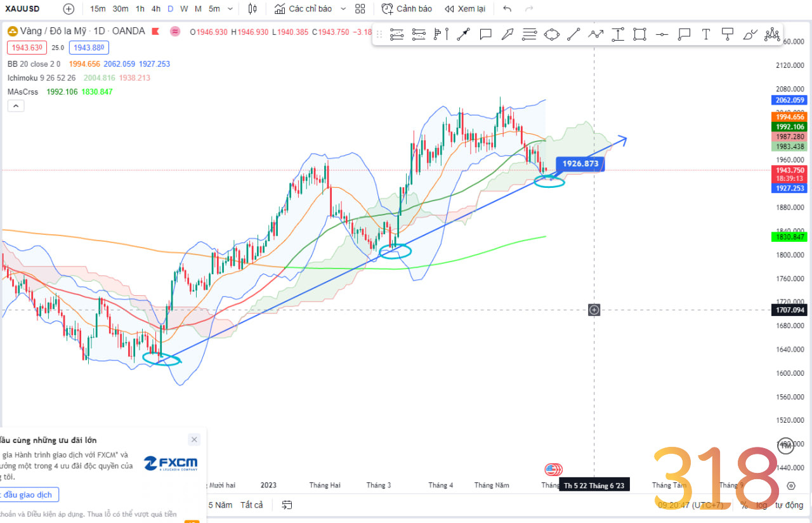Select the horizontal lines Fib channel tool
This screenshot has height=523, width=812.
(530, 34)
